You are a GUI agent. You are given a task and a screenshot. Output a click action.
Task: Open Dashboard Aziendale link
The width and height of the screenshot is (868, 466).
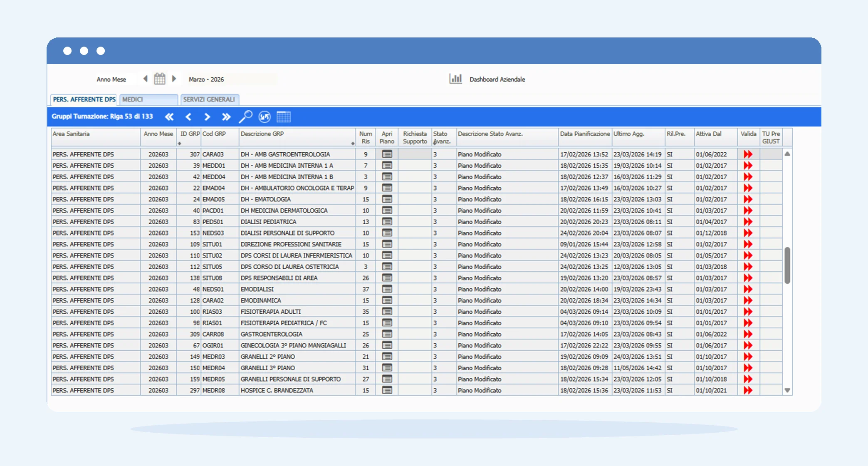click(x=497, y=79)
